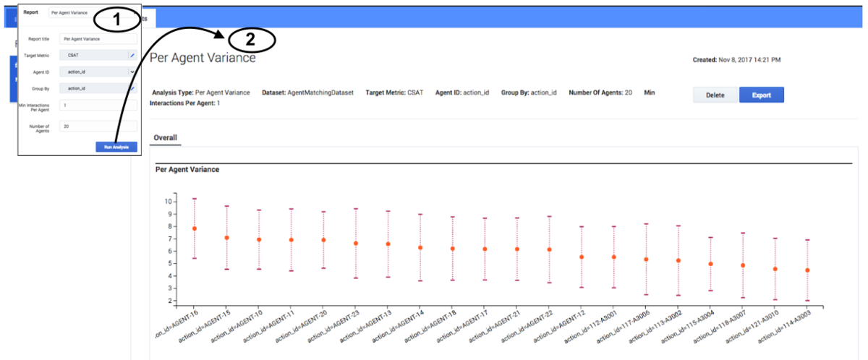The image size is (868, 360).
Task: Click the AGENT-16 mean data point
Action: pos(195,228)
